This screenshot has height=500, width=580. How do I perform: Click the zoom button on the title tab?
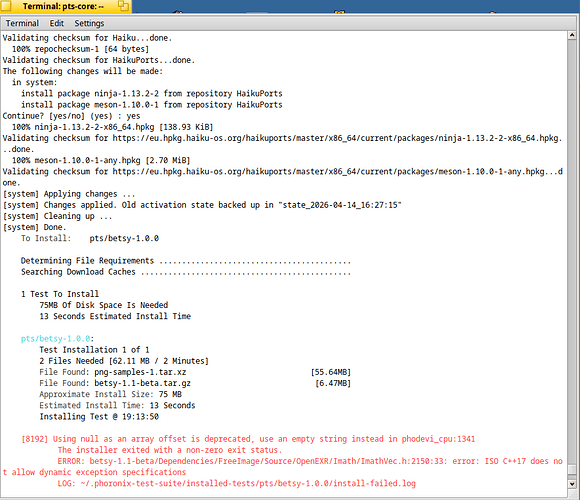click(124, 6)
